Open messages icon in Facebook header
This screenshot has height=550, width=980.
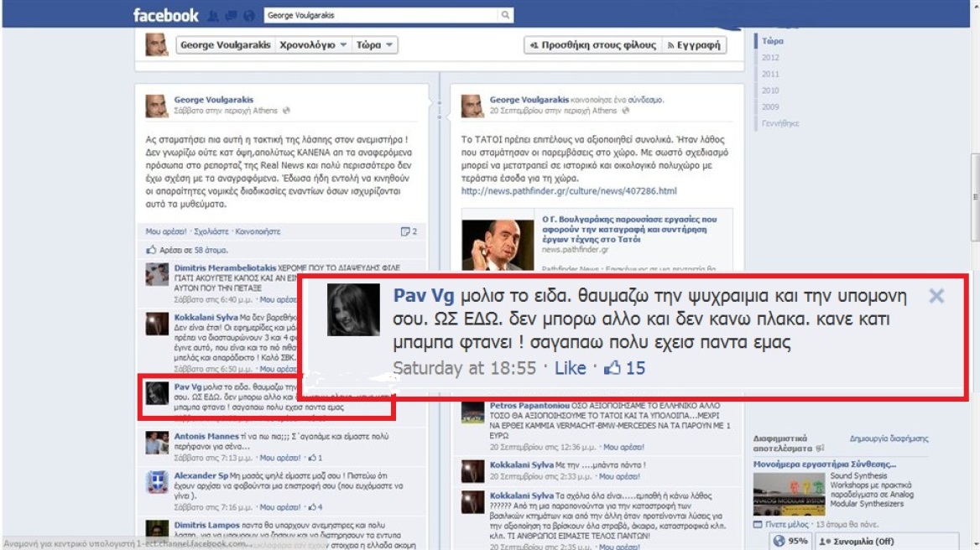231,16
